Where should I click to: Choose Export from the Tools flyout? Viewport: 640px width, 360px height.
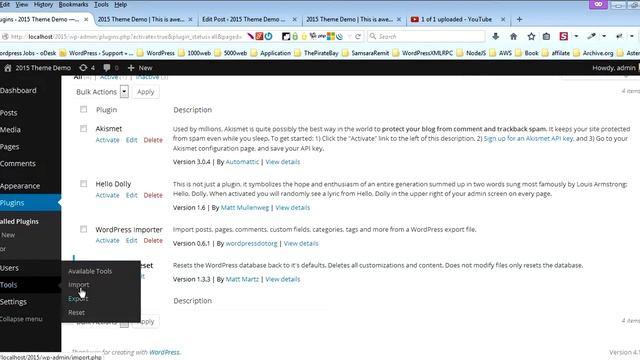coord(78,298)
